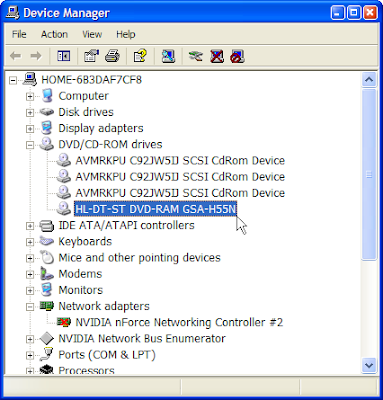Expand the Monitors node
This screenshot has width=383, height=400.
(x=30, y=291)
